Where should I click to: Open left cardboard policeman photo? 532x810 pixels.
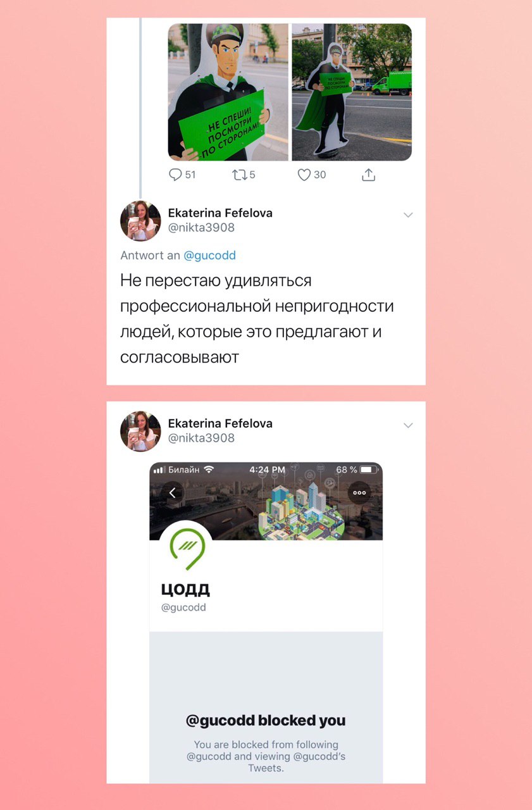[228, 92]
